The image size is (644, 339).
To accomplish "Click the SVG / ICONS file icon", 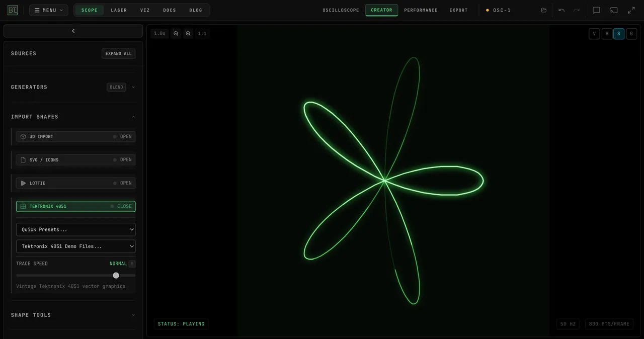I will [23, 160].
